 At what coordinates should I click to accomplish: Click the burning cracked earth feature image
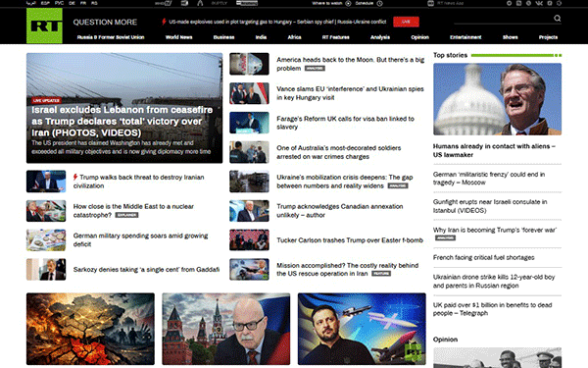tap(90, 329)
